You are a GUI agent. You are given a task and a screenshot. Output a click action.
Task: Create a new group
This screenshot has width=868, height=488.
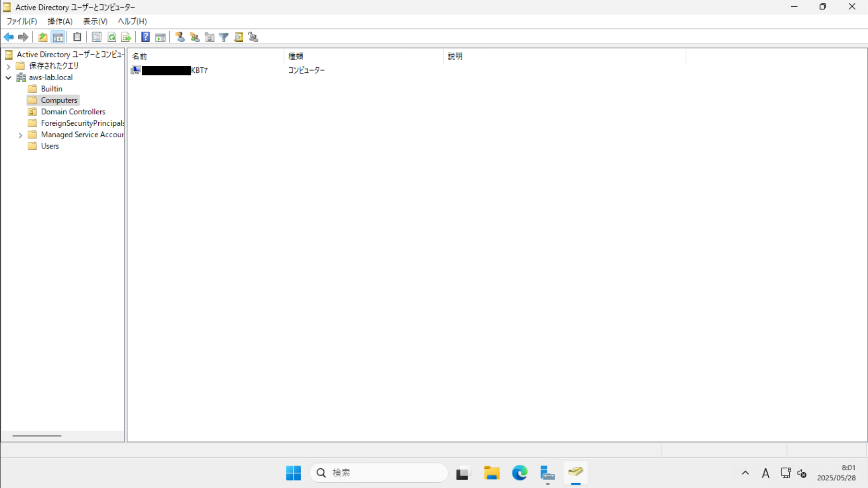(194, 37)
